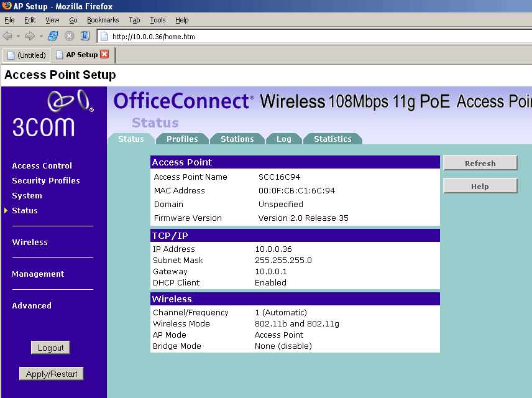The image size is (532, 398).
Task: Click the Stop loading icon
Action: pyautogui.click(x=69, y=35)
